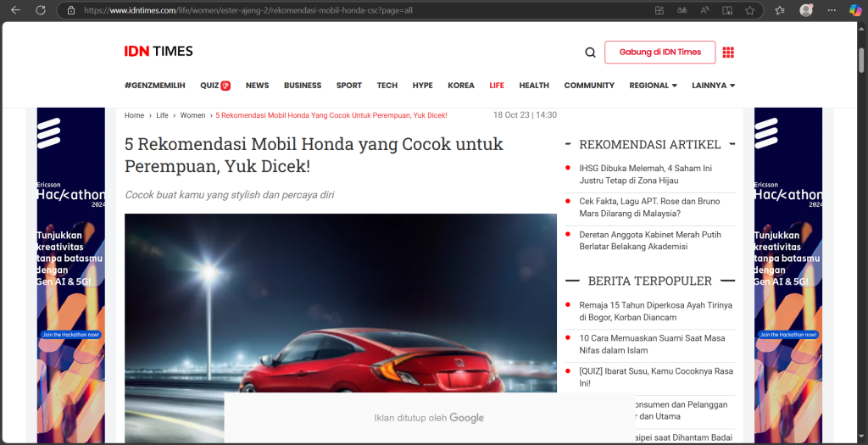Select the LIFE section tab
Image resolution: width=868 pixels, height=445 pixels.
497,86
